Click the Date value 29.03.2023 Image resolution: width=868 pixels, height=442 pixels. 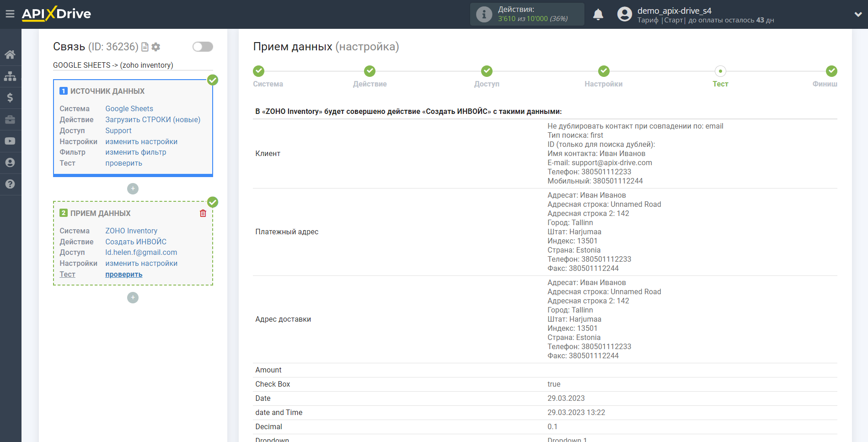(x=566, y=398)
